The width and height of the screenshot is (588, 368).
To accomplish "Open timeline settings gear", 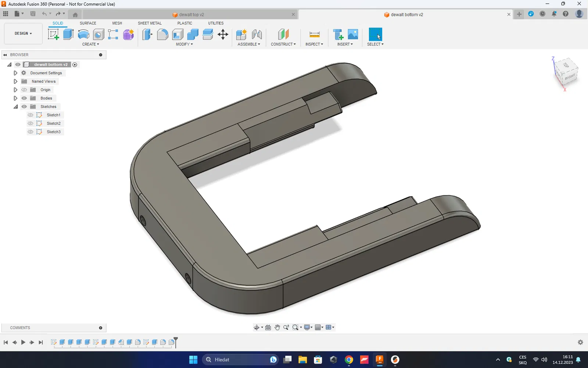I will pos(580,342).
